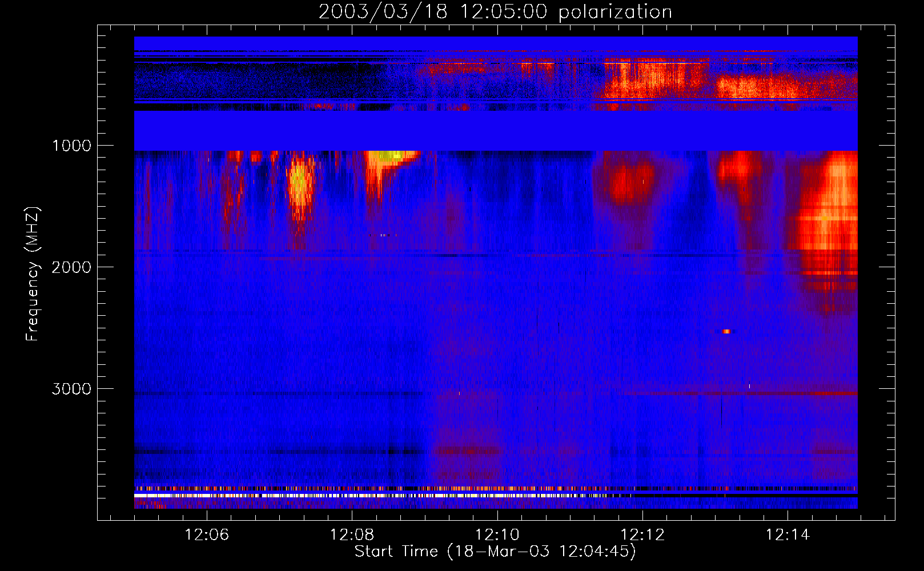
Task: Click the 12:06 time tick label
Action: tap(207, 534)
